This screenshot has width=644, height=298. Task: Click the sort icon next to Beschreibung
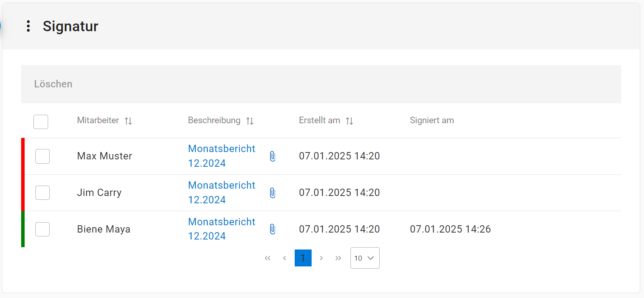click(x=250, y=121)
